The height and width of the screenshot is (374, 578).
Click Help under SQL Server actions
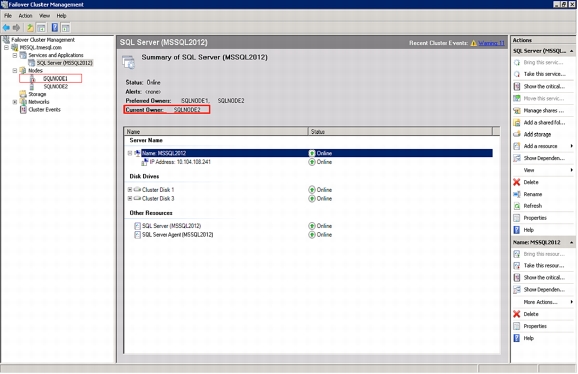[529, 230]
